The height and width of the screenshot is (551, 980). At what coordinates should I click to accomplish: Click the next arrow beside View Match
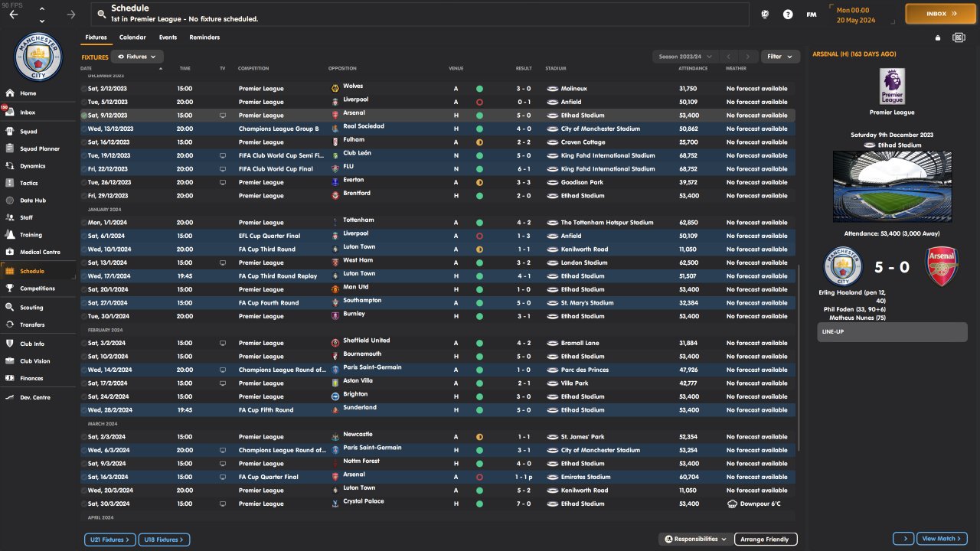click(903, 539)
